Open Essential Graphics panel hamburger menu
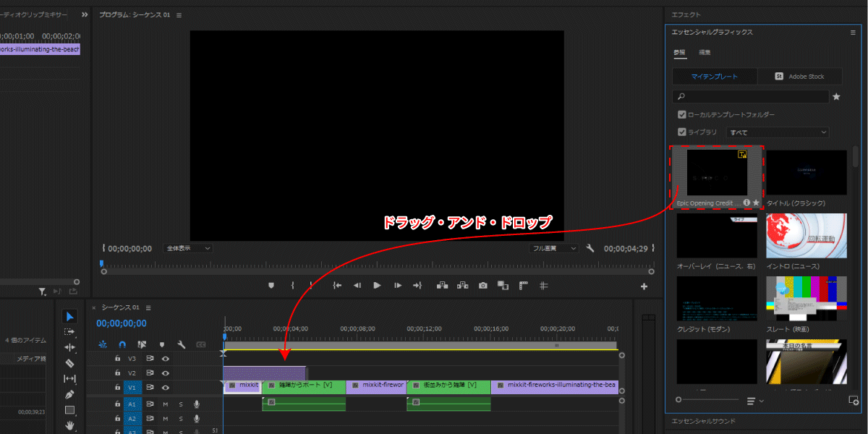 tap(853, 33)
